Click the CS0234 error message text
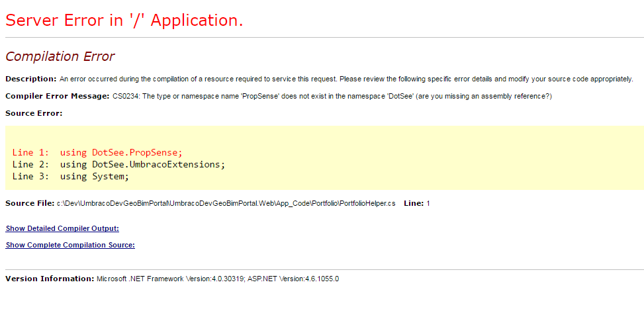Viewport: 644px width, 313px height. coord(332,97)
